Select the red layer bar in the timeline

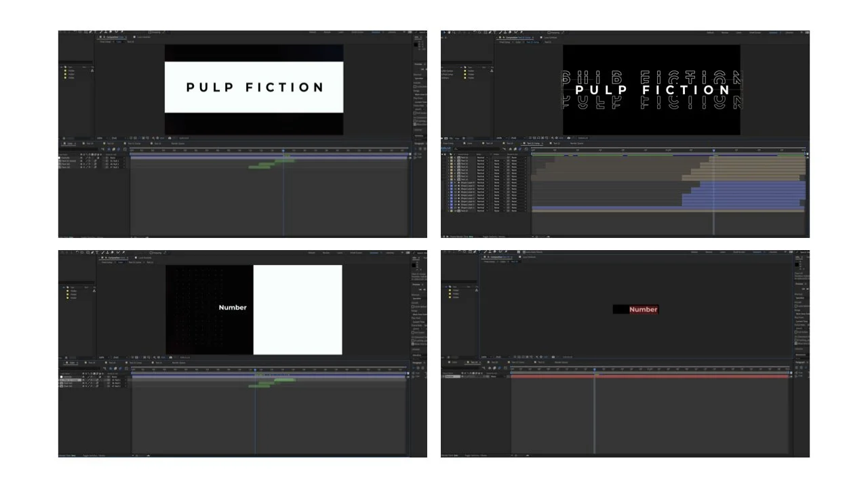tap(650, 376)
